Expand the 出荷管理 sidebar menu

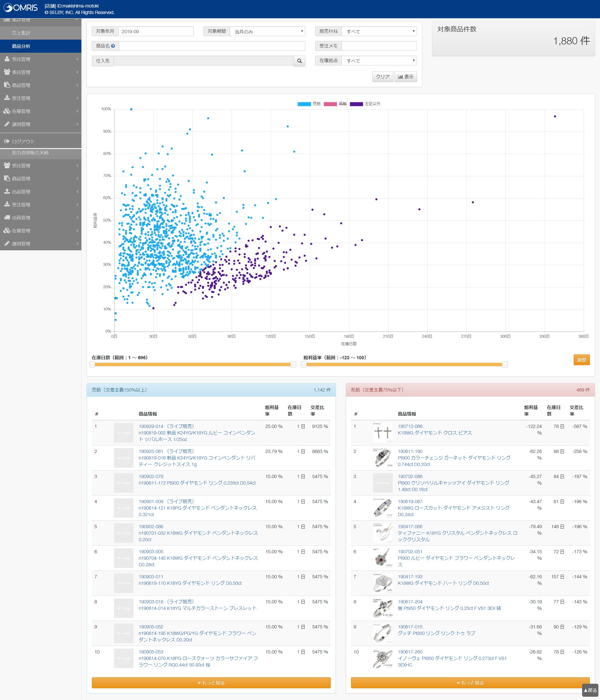[x=41, y=218]
